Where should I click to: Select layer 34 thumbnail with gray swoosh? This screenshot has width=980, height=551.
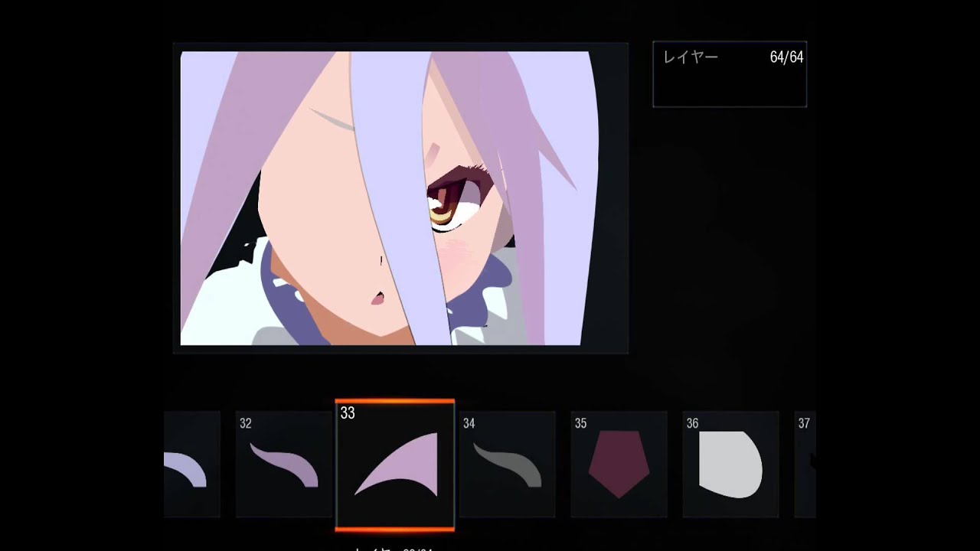point(507,464)
